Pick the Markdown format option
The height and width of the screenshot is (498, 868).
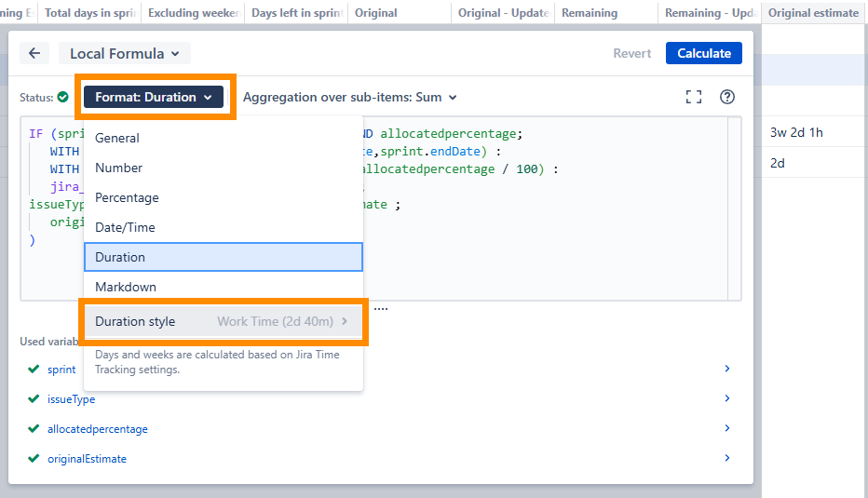224,287
